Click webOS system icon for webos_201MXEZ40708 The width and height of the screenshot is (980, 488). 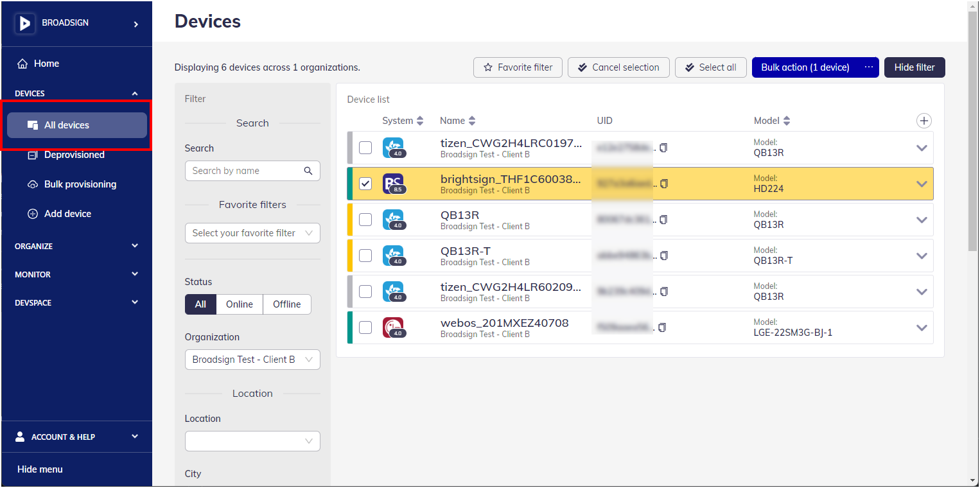tap(394, 327)
